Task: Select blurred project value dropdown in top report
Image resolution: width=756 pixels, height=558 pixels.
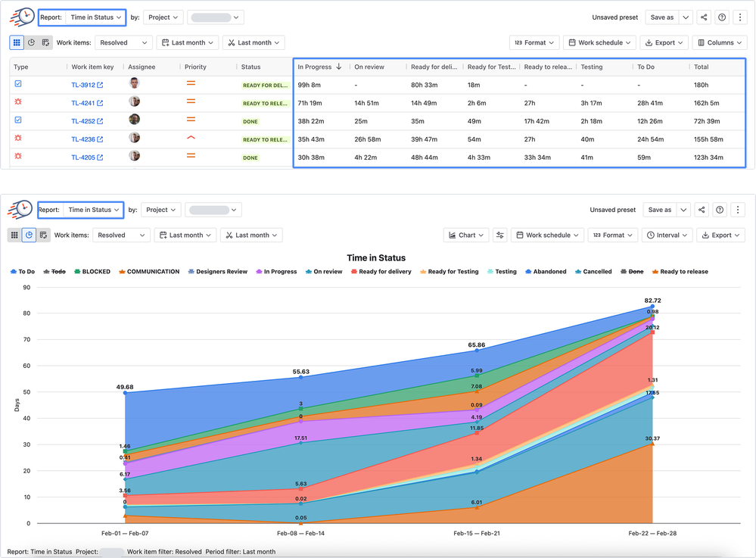Action: (x=215, y=17)
